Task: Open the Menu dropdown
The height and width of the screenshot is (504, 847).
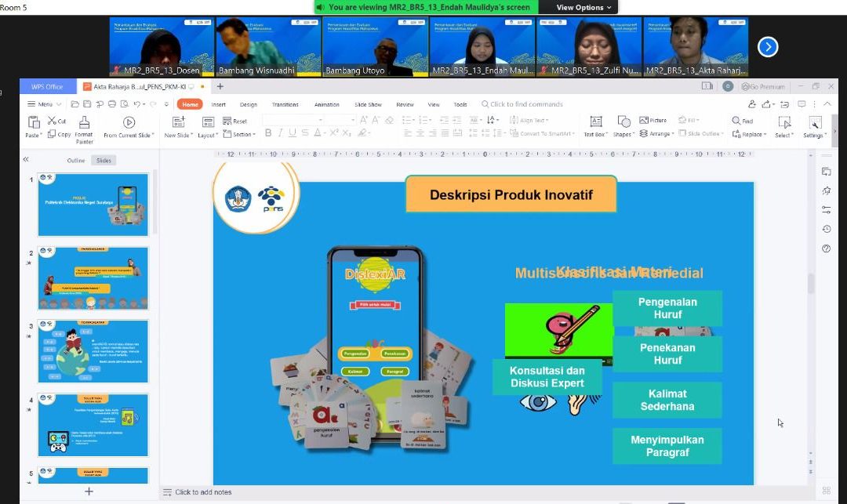Action: point(44,104)
